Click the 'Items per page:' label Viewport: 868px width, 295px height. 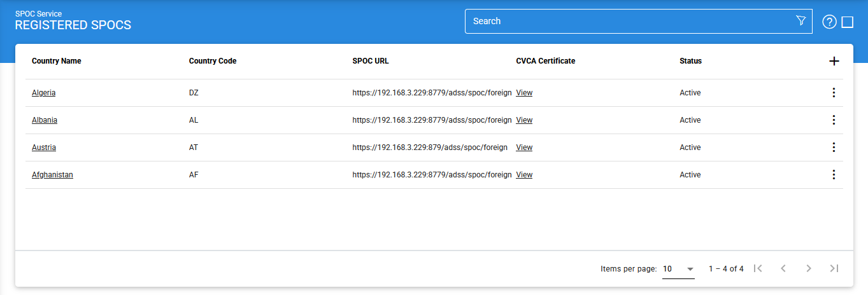point(629,269)
